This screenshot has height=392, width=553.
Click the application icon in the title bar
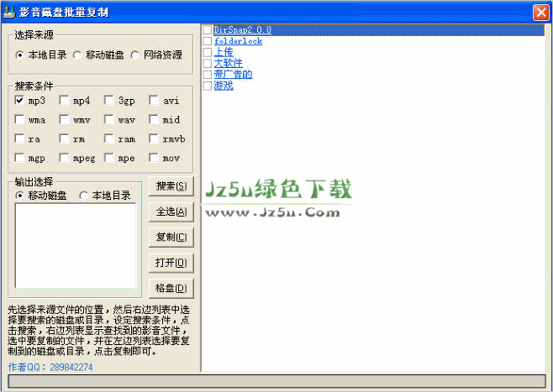pyautogui.click(x=9, y=12)
